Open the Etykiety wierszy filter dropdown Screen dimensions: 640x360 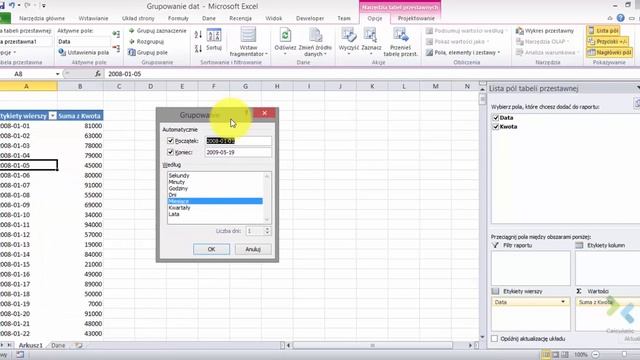pyautogui.click(x=52, y=116)
